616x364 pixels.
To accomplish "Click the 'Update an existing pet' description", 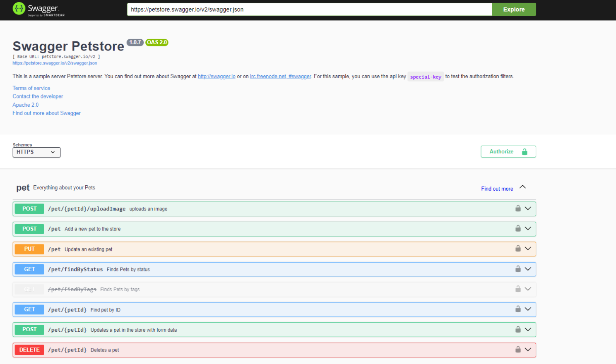I will point(89,249).
